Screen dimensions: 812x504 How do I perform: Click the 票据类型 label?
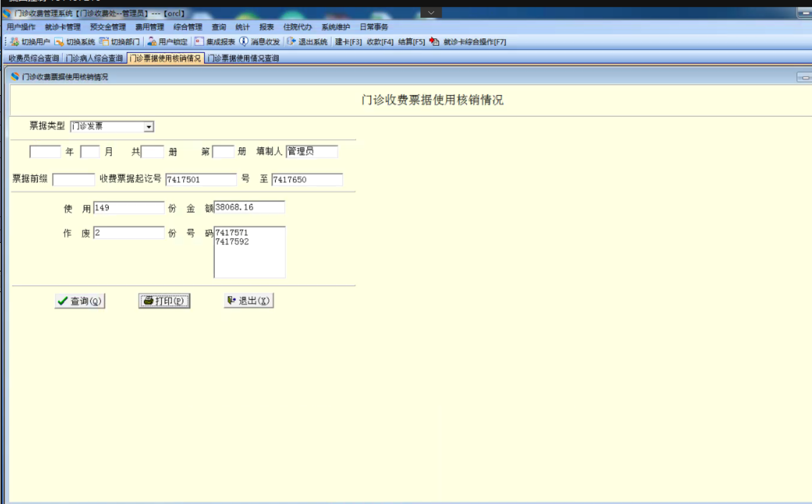[47, 125]
